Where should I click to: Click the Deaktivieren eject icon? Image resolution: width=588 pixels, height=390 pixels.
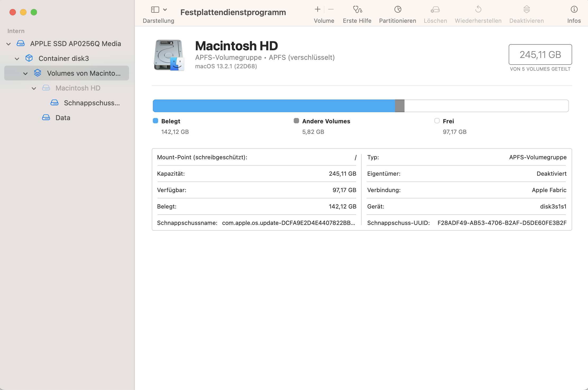(x=526, y=10)
